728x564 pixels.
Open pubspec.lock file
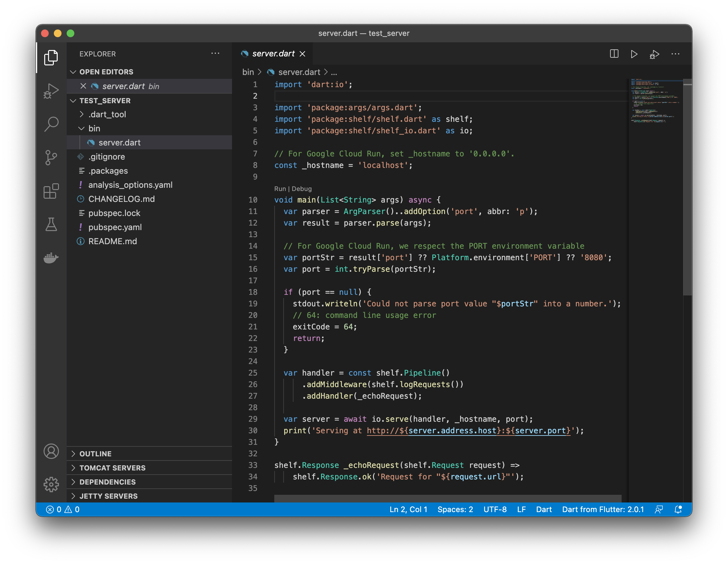(x=150, y=213)
